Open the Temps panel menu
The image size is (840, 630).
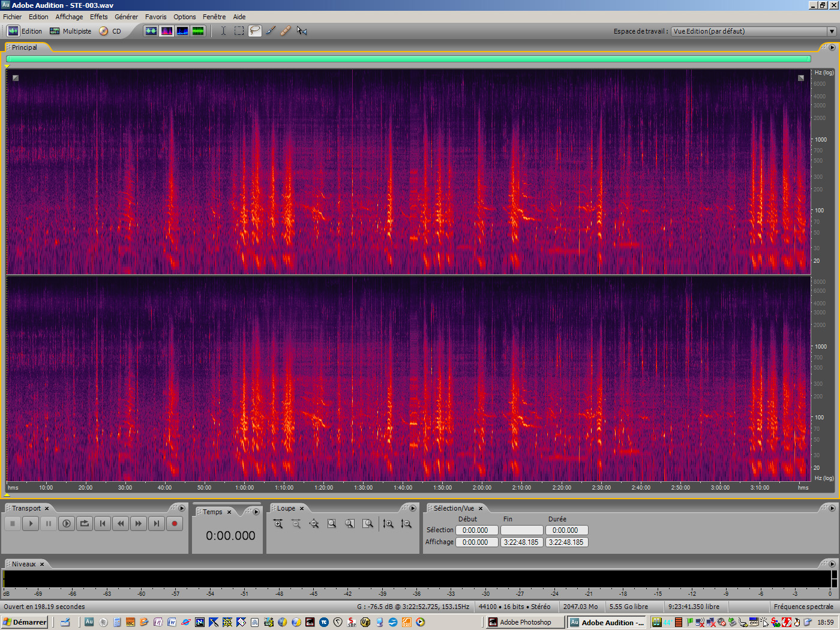point(255,511)
